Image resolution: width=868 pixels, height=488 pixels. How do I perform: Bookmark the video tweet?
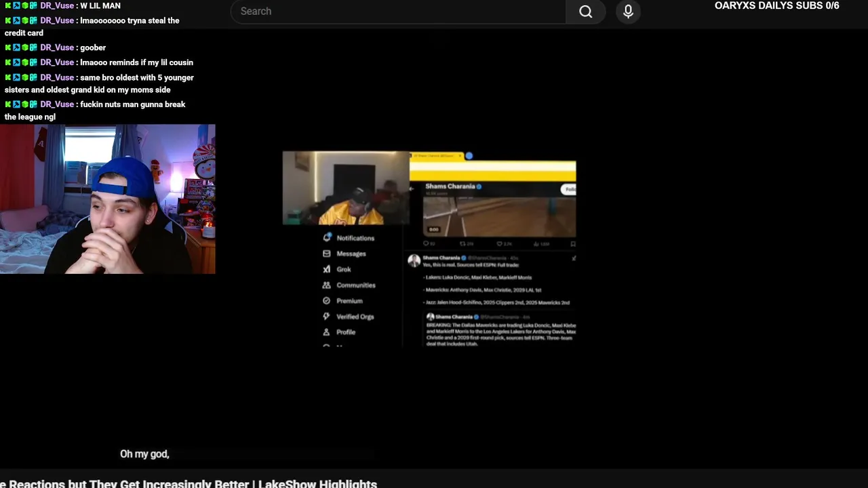[573, 243]
